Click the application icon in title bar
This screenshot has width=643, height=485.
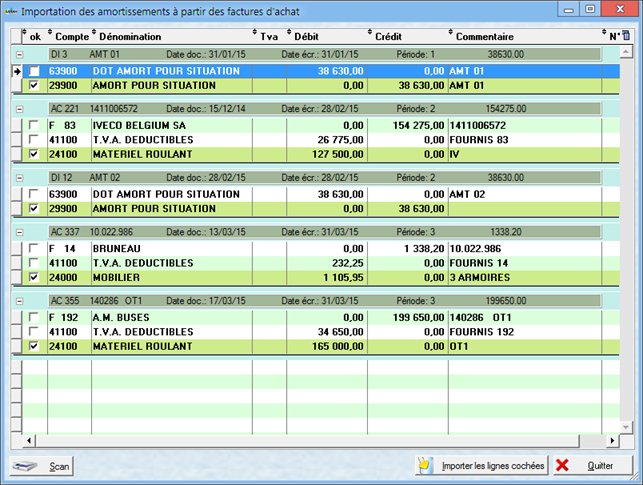(x=11, y=11)
